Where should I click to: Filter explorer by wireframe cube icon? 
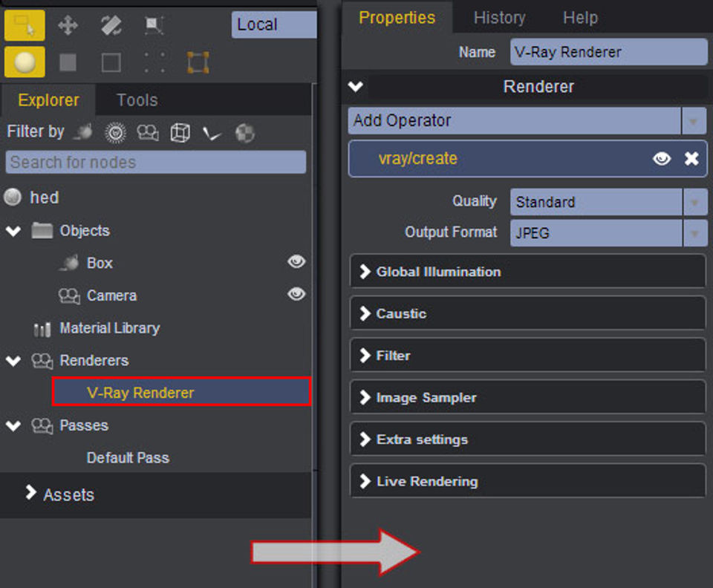[x=180, y=133]
